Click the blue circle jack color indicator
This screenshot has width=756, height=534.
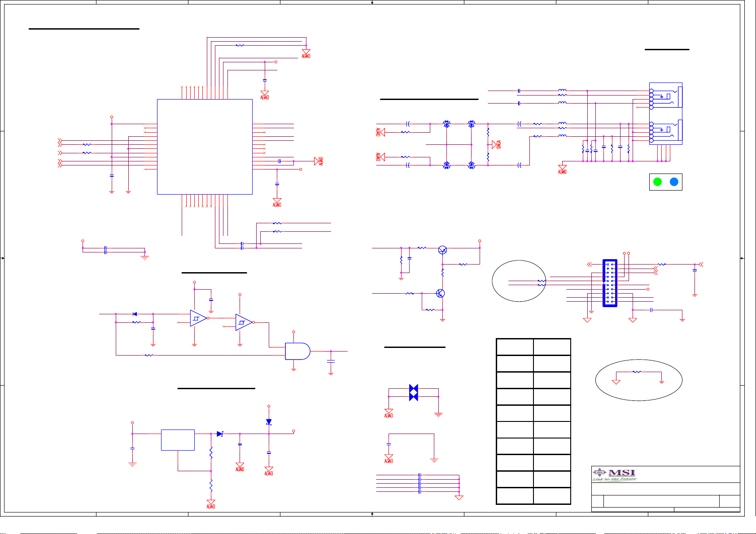click(x=674, y=182)
